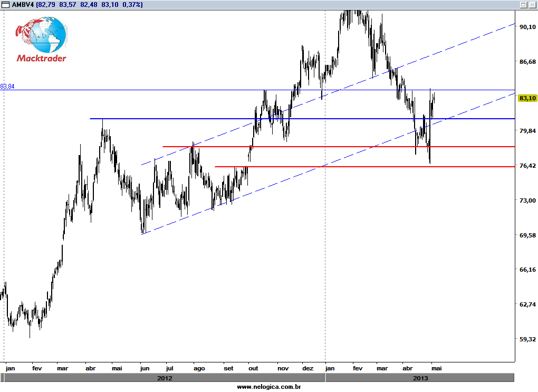Viewport: 538px width, 392px height.
Task: Select the 83,57 high value in title
Action: pyautogui.click(x=68, y=4)
